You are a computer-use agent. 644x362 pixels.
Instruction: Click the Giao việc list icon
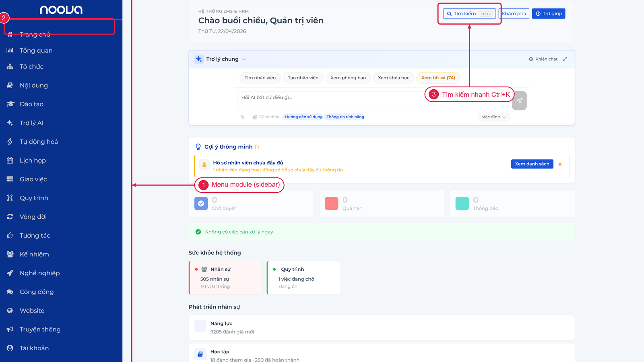pos(10,179)
